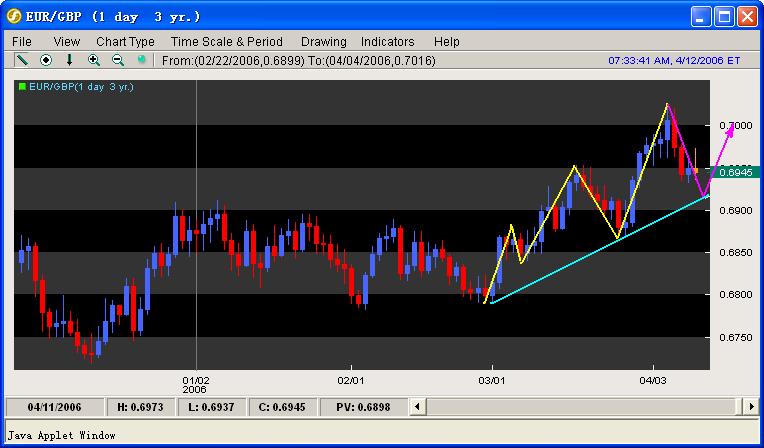Click the teal sphere toolbar icon
Image resolution: width=764 pixels, height=448 pixels.
tap(141, 59)
